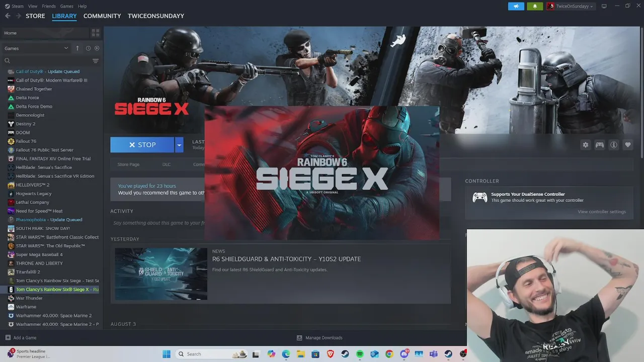This screenshot has height=362, width=644.
Task: Open the library advanced filter icon
Action: coord(95,61)
